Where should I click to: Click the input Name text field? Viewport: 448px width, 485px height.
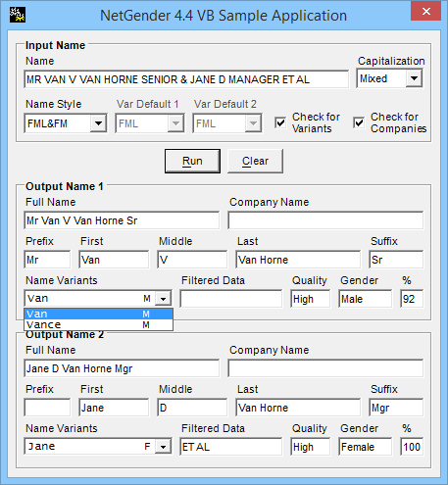(x=186, y=79)
